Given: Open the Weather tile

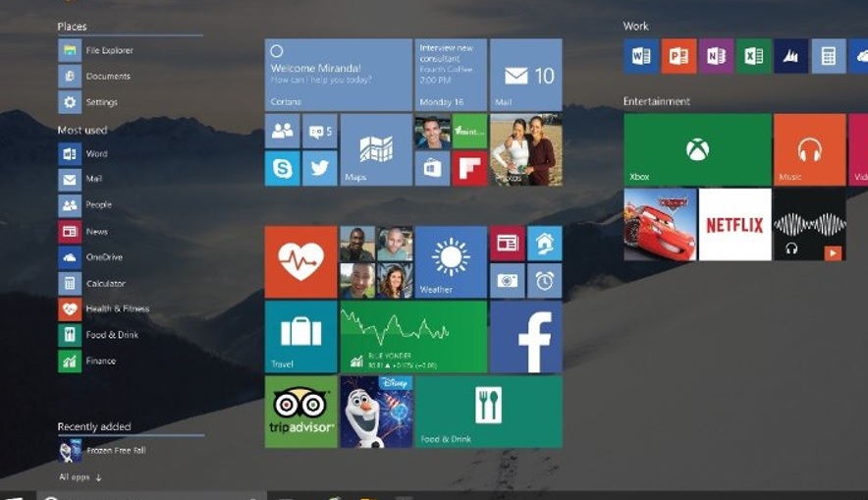Looking at the screenshot, I should click(451, 262).
